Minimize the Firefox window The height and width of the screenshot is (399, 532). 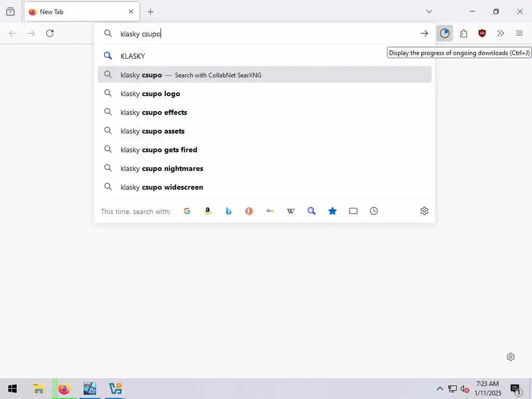tap(472, 11)
